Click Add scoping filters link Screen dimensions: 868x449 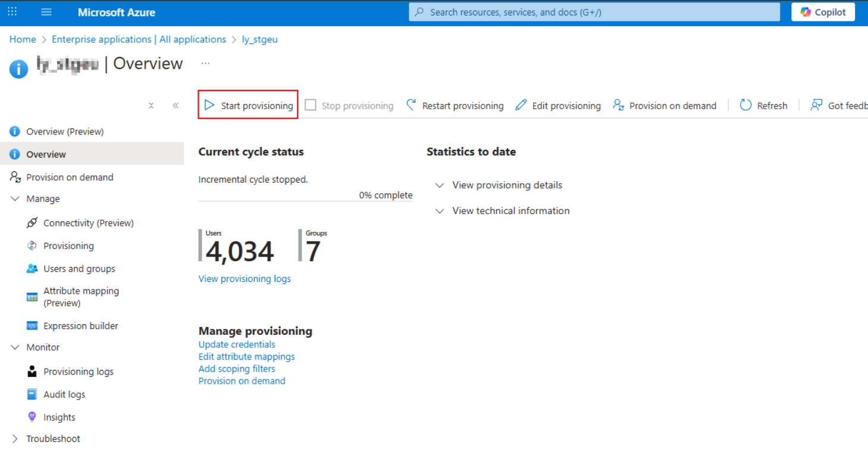pyautogui.click(x=237, y=369)
